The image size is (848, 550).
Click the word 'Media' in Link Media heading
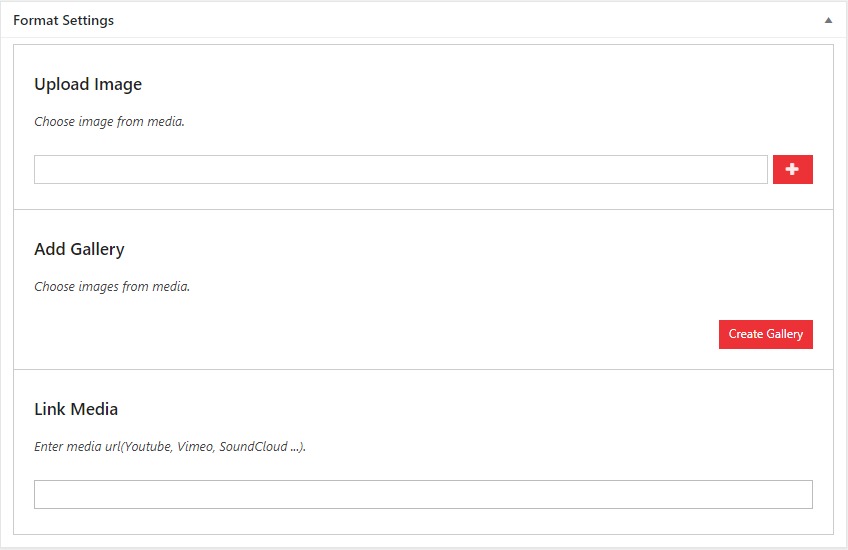point(95,409)
